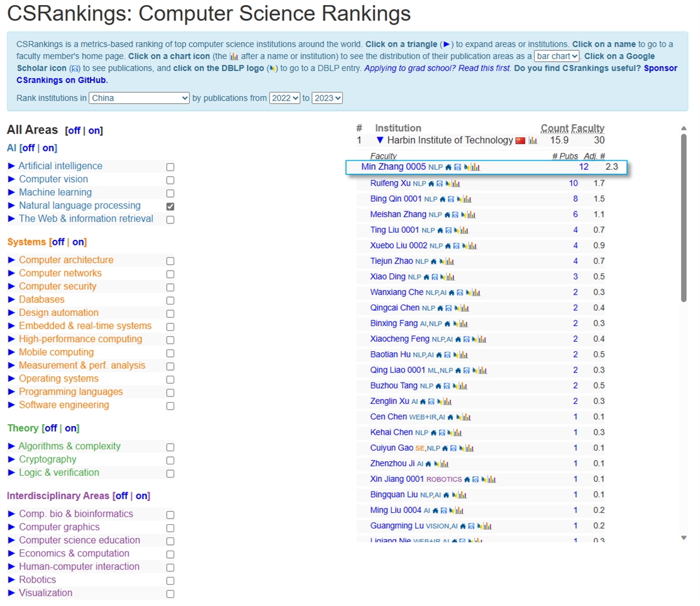Show chart icon for Kehai Chen
The height and width of the screenshot is (606, 700).
coord(458,433)
